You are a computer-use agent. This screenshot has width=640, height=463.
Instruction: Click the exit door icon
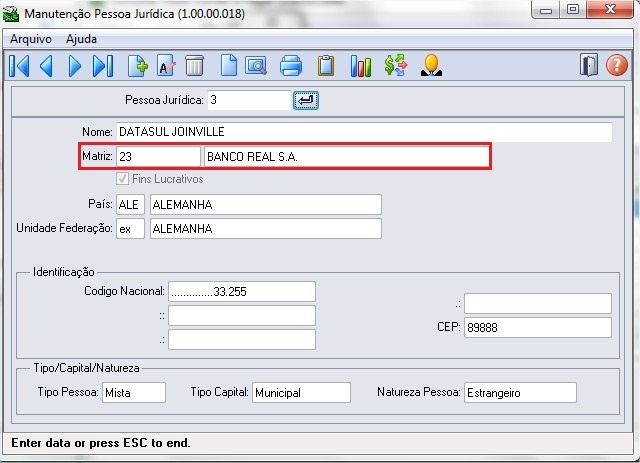point(589,67)
